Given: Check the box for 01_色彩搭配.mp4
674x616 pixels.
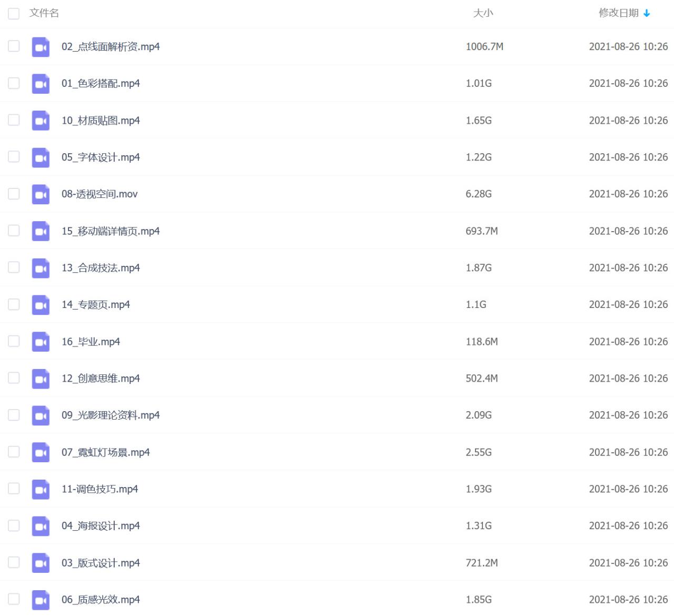Looking at the screenshot, I should click(x=14, y=83).
